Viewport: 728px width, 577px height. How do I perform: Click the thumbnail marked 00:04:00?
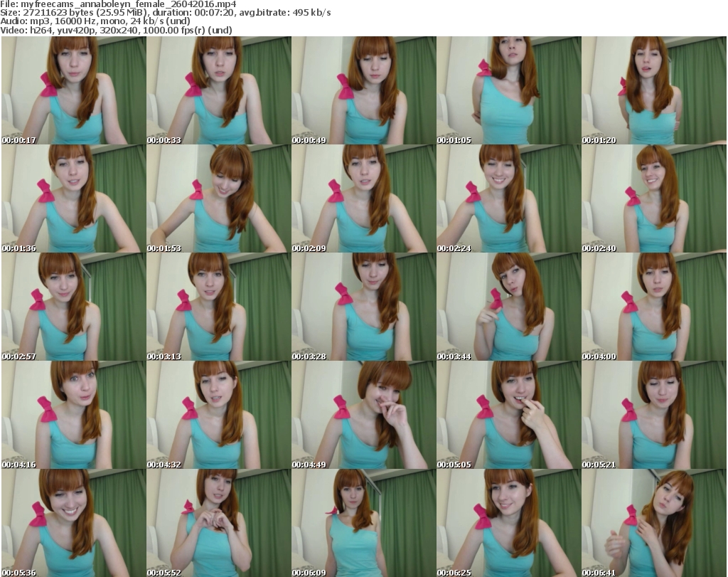point(654,307)
